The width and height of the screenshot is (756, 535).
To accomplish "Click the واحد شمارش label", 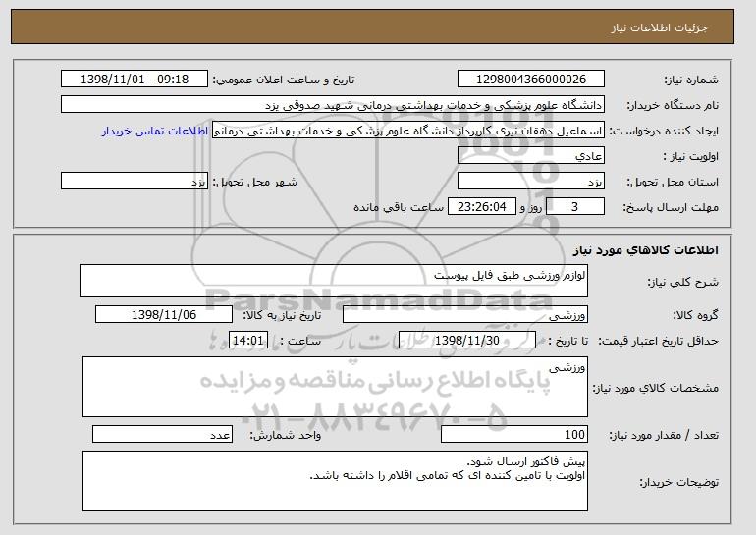I will tap(286, 435).
